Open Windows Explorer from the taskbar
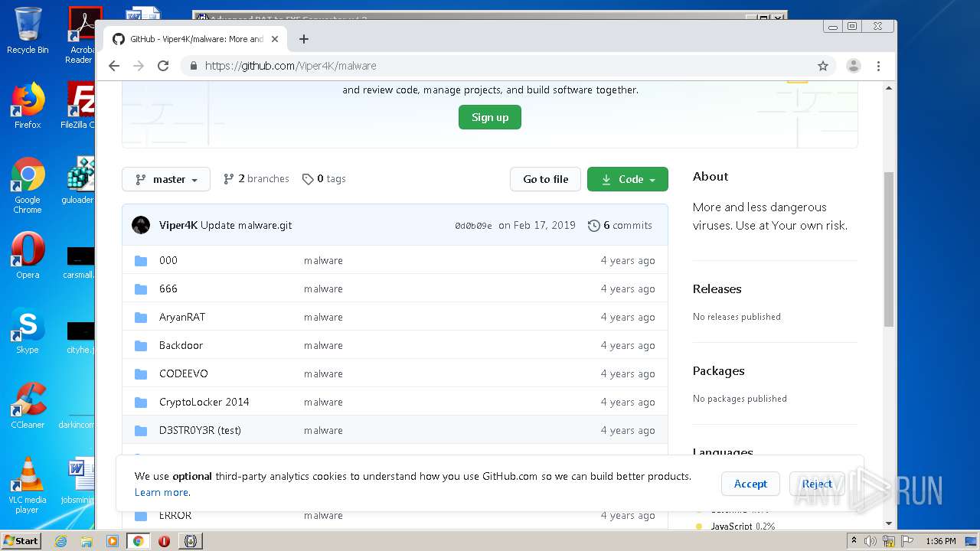This screenshot has width=980, height=551. [87, 541]
